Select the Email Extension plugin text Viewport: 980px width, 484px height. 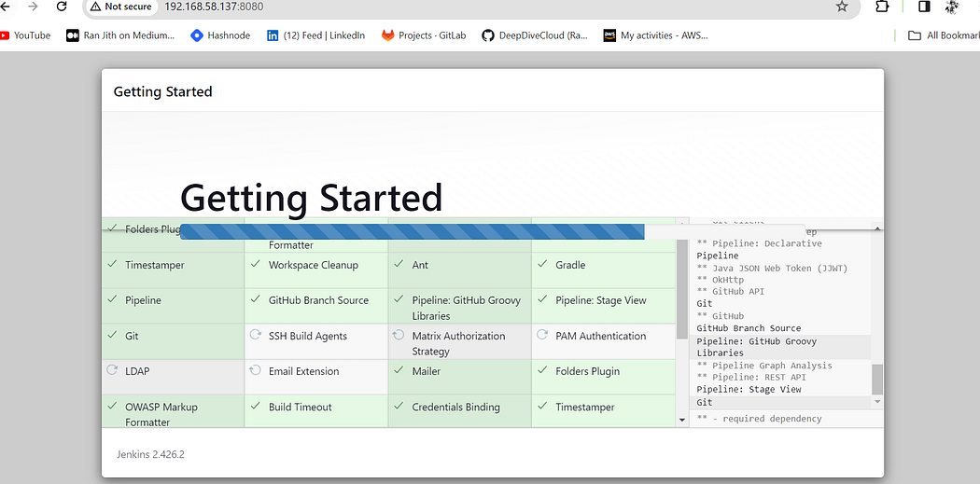[x=303, y=371]
